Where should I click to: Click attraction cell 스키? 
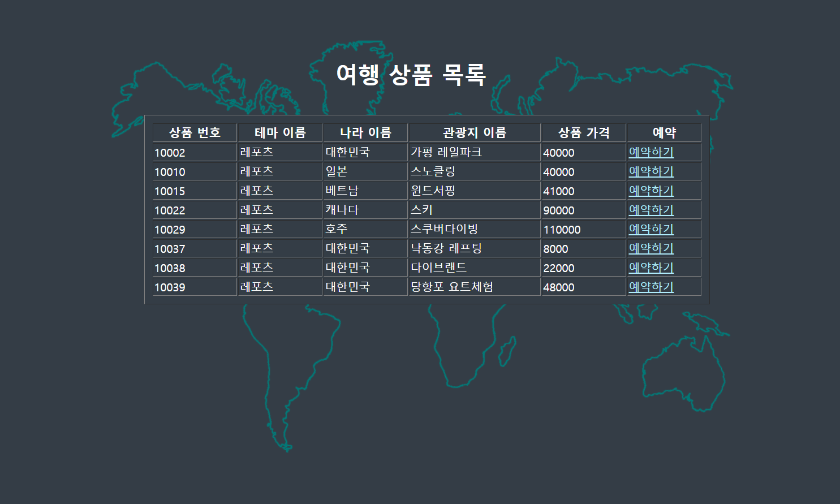(475, 210)
